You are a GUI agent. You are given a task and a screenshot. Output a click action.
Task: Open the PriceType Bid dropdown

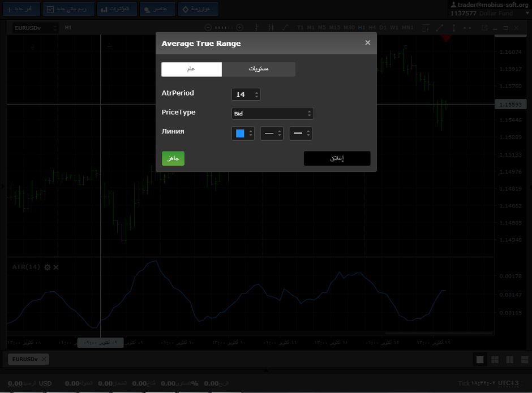(x=272, y=114)
